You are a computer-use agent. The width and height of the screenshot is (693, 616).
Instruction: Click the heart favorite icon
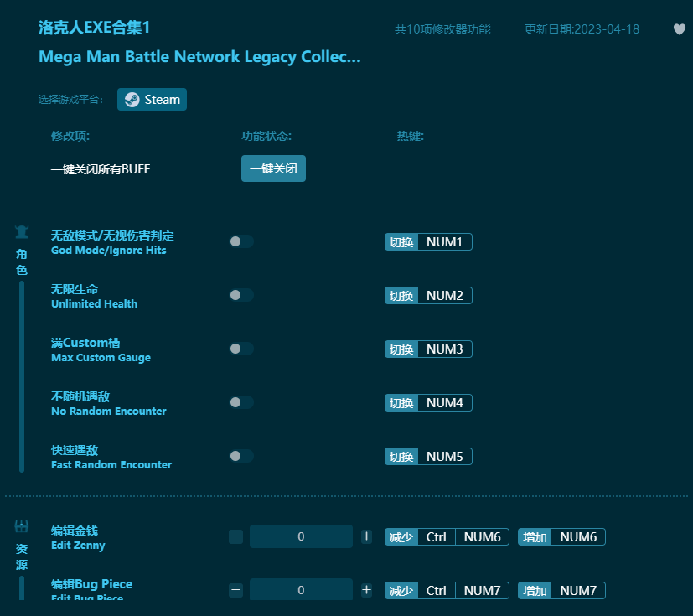pyautogui.click(x=680, y=29)
